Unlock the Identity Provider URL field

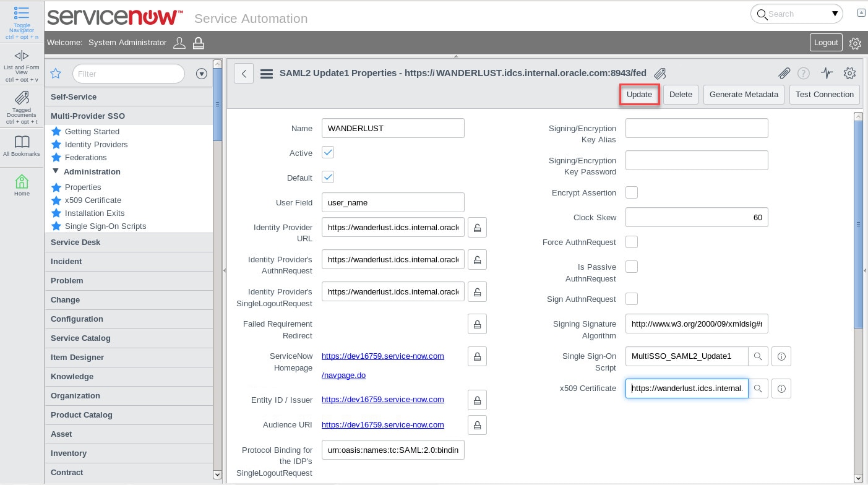point(477,228)
